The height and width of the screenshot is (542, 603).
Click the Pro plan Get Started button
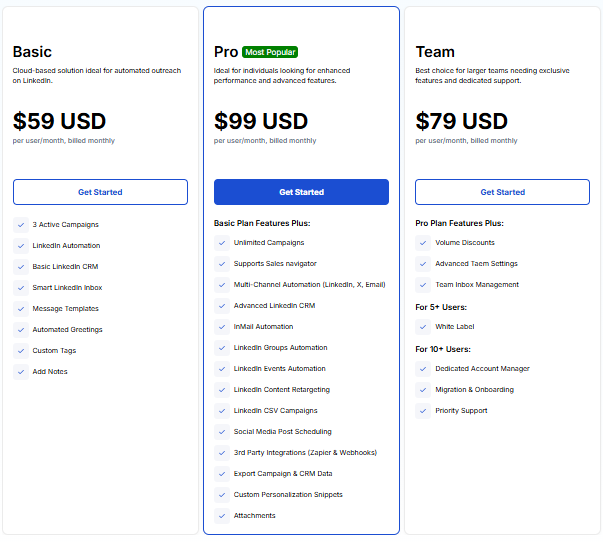pyautogui.click(x=302, y=192)
